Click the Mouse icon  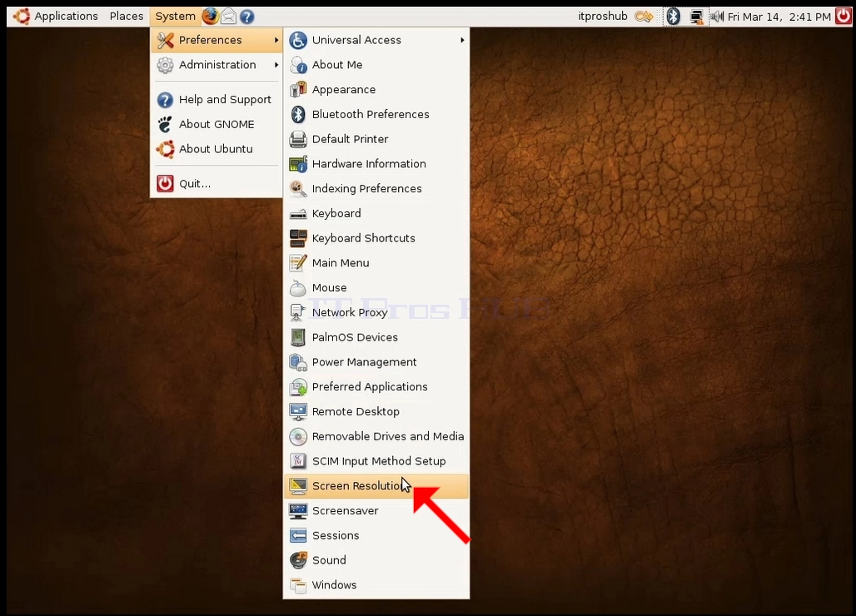[298, 287]
